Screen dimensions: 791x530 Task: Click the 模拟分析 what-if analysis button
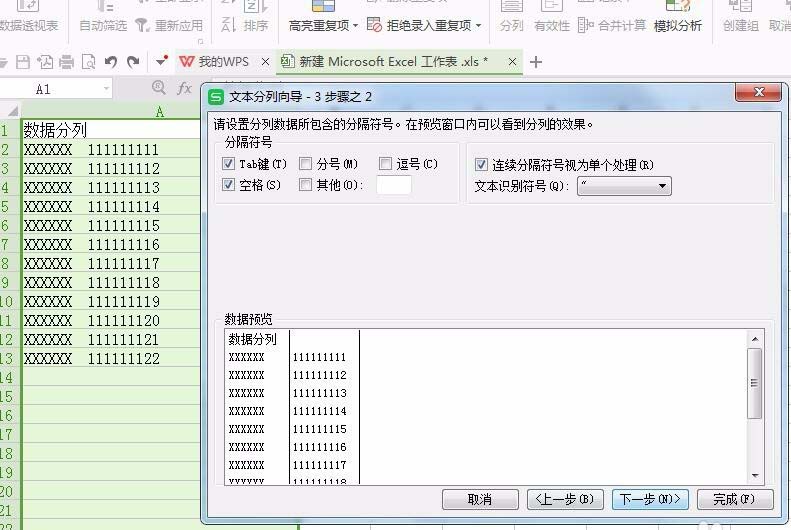tap(677, 16)
